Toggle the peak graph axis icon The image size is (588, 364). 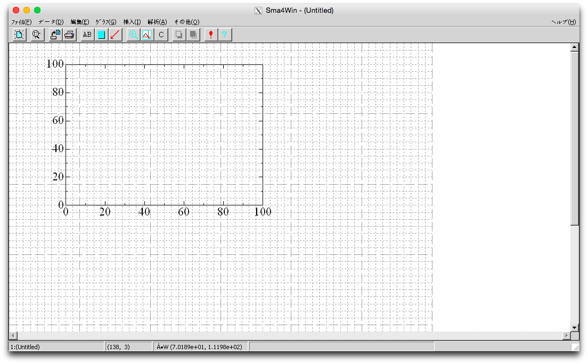(x=147, y=34)
